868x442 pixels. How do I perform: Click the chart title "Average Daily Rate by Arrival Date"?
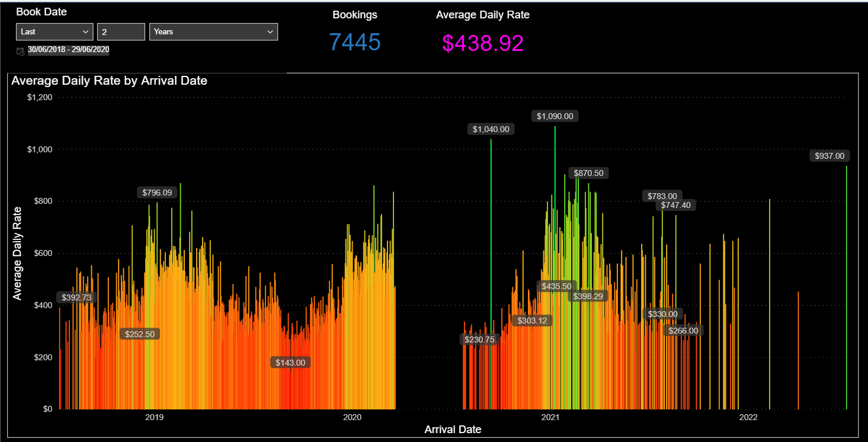[x=110, y=81]
